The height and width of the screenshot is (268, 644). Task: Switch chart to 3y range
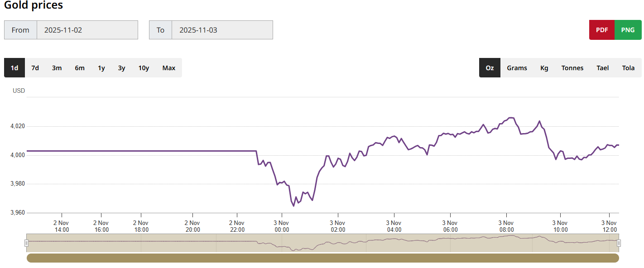pos(121,68)
